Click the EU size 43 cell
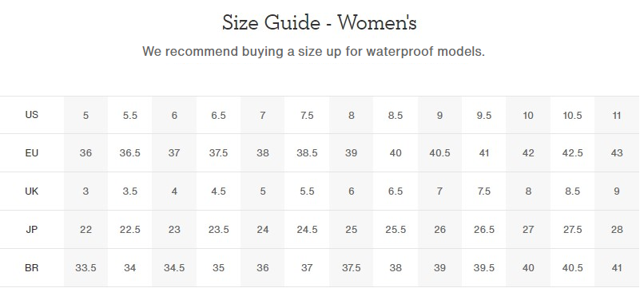Viewport: 644px width, 296px height. 617,153
